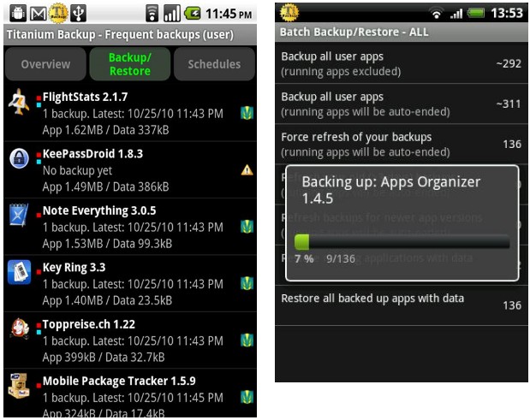This screenshot has width=530, height=420.
Task: Select Note Everything 3.0.5 entry
Action: coord(130,227)
